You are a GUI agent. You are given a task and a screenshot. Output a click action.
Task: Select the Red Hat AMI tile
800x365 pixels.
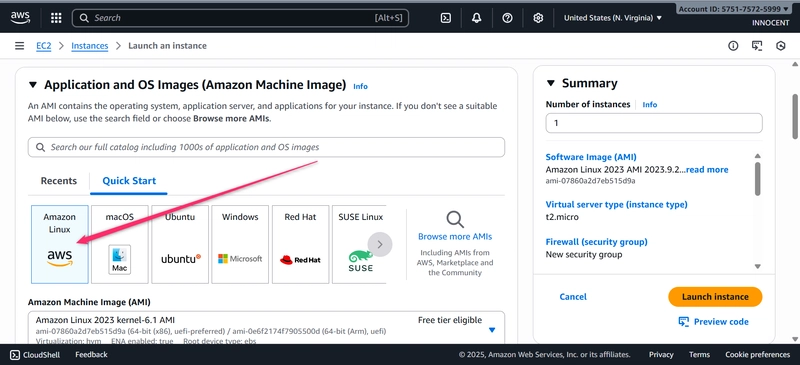(x=300, y=245)
